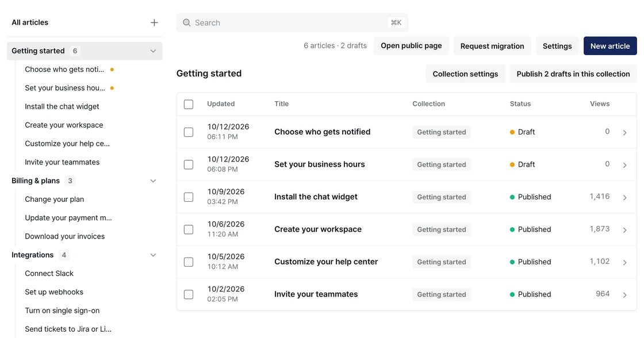
Task: Check the Invite your teammates row
Action: [189, 294]
